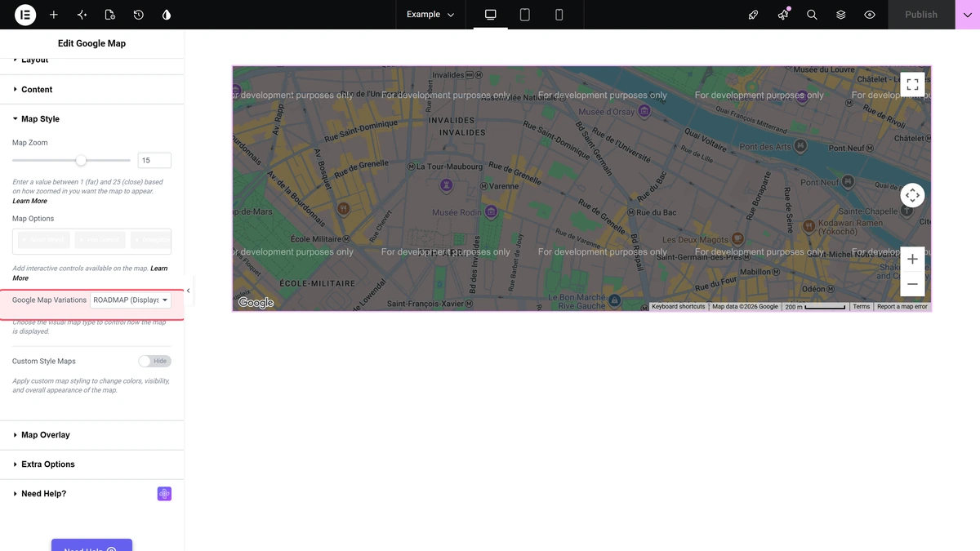This screenshot has height=551, width=980.
Task: Switch to Tablet responsive view
Action: pos(525,15)
